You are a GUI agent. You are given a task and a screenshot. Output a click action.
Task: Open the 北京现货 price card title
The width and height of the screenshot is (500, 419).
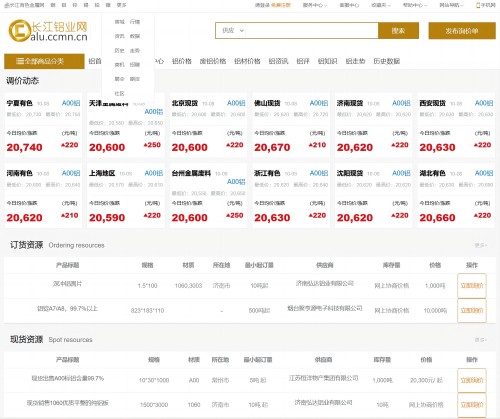185,103
